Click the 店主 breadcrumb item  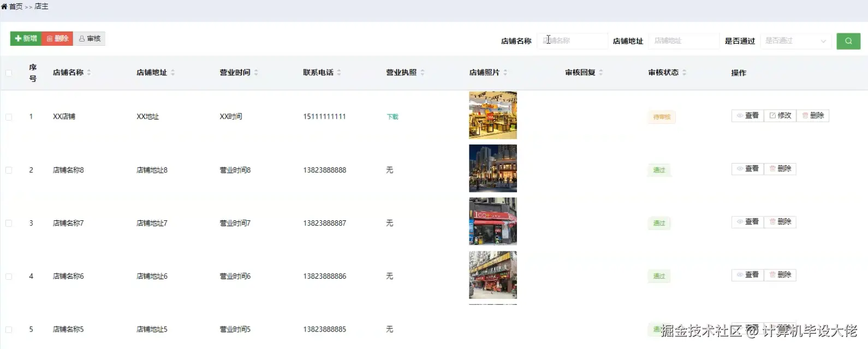(x=41, y=7)
